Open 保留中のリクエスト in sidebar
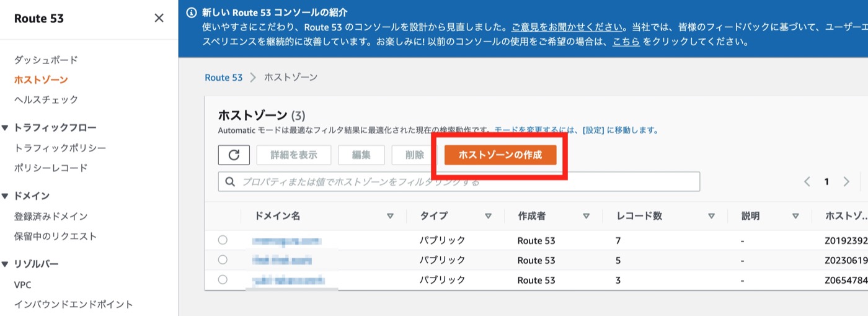The height and width of the screenshot is (316, 868). [x=55, y=237]
